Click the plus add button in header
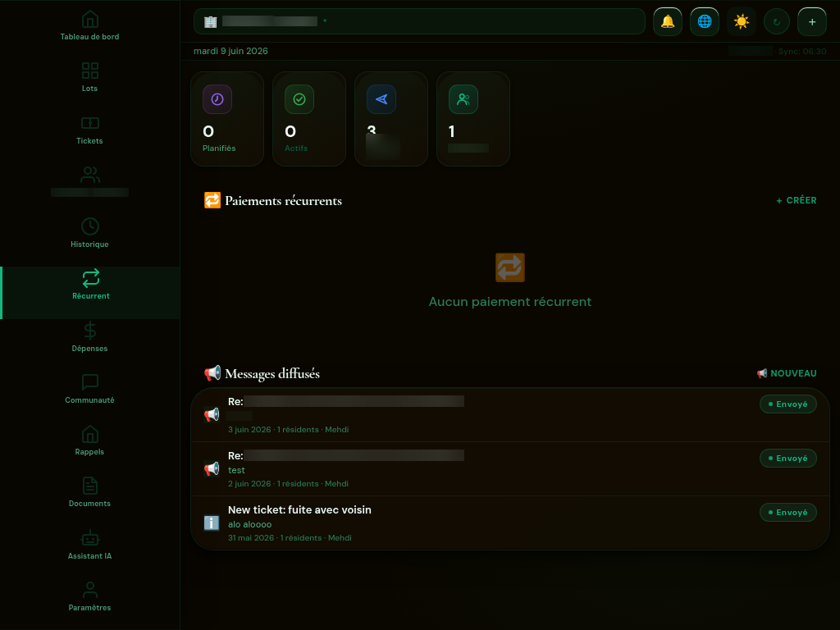This screenshot has height=630, width=840. [x=812, y=22]
